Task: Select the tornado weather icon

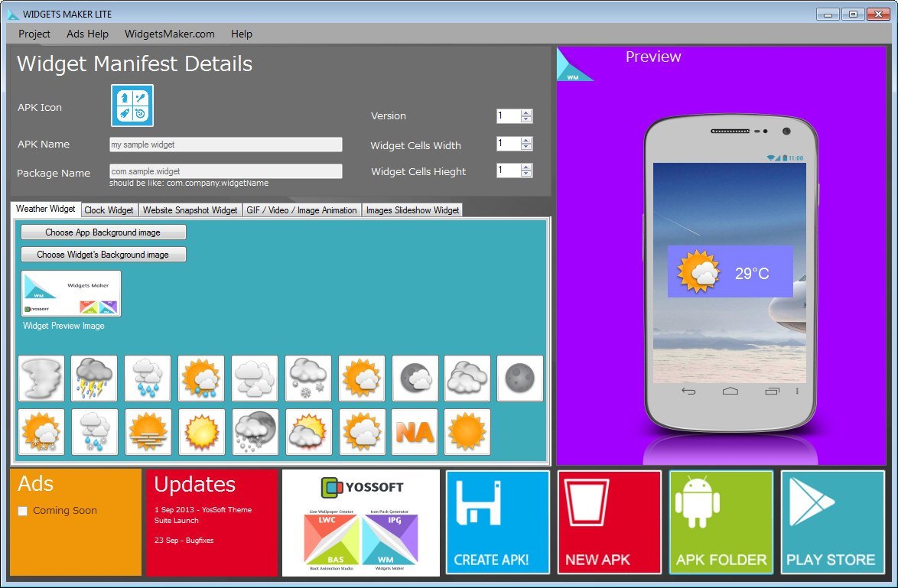Action: pos(41,378)
